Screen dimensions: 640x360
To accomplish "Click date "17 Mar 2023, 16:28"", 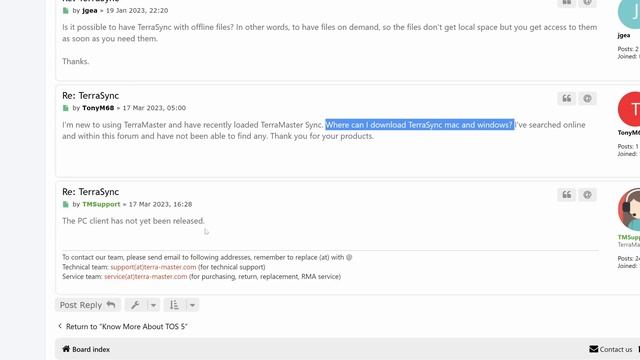I will pyautogui.click(x=160, y=204).
